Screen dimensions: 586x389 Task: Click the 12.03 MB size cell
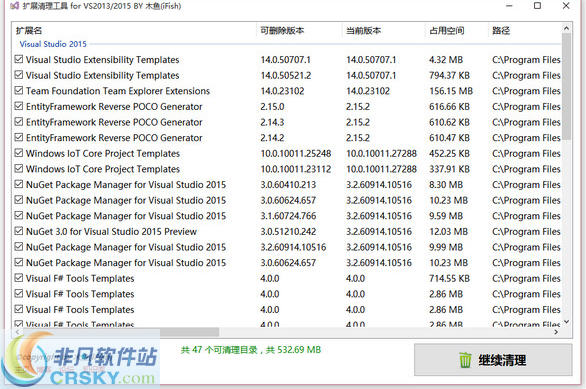[x=448, y=232]
